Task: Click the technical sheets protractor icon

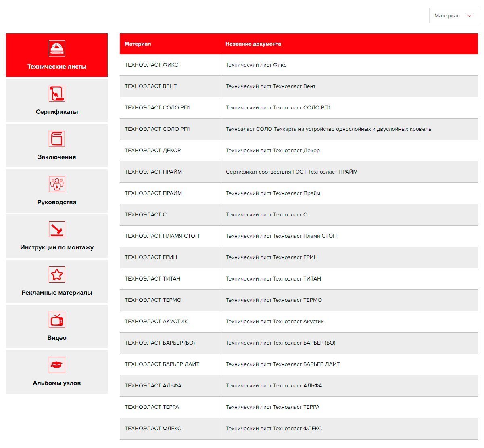Action: [x=57, y=48]
